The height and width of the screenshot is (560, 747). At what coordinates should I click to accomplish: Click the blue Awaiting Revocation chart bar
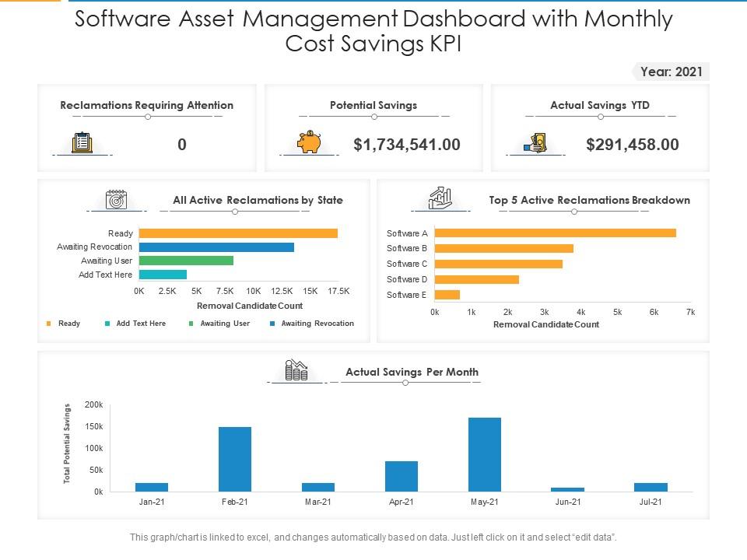(x=216, y=247)
